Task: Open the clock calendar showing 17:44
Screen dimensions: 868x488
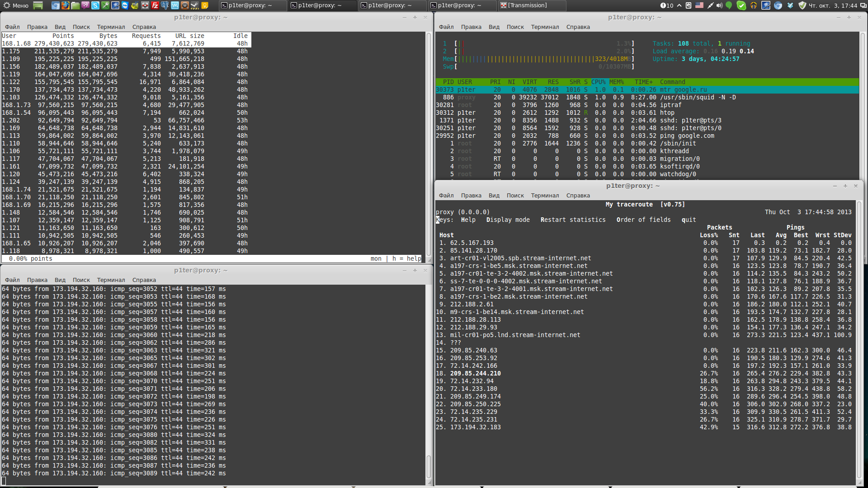Action: (833, 5)
